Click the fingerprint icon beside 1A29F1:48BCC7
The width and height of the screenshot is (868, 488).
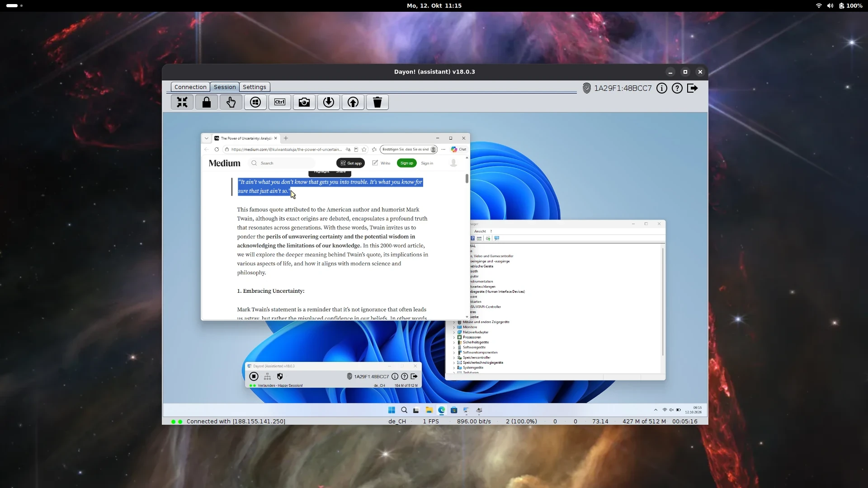587,88
